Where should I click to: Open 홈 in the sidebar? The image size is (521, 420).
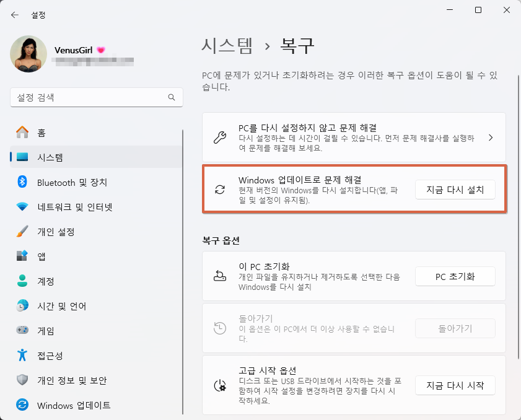pyautogui.click(x=96, y=132)
